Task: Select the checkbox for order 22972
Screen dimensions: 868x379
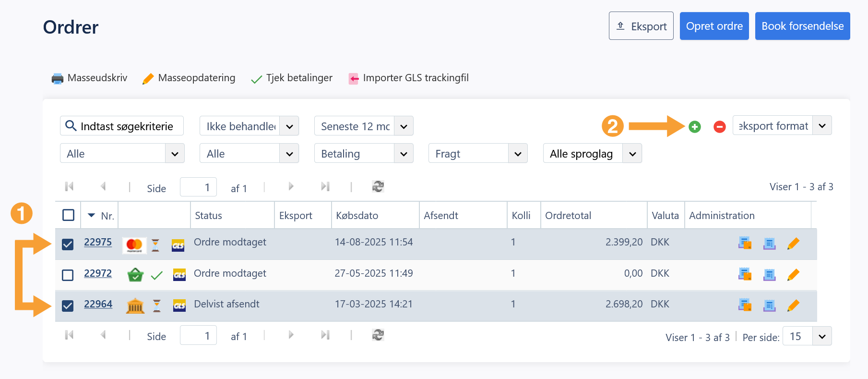Action: pyautogui.click(x=68, y=275)
